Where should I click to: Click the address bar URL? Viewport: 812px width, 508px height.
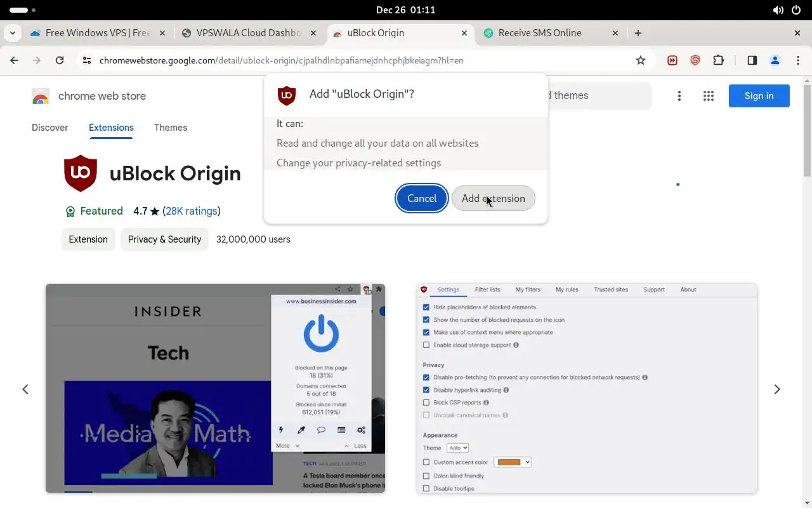[x=282, y=60]
